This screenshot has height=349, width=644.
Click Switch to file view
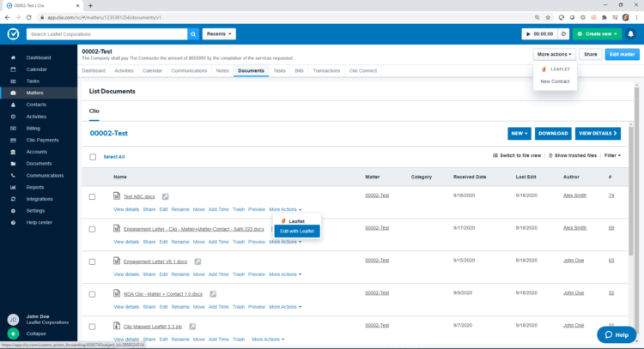pyautogui.click(x=517, y=155)
